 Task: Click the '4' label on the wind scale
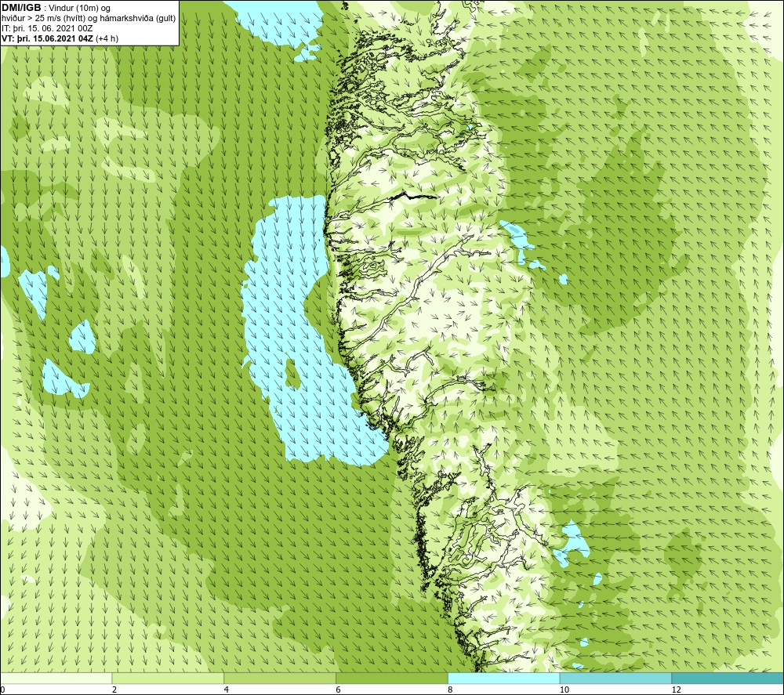click(227, 690)
